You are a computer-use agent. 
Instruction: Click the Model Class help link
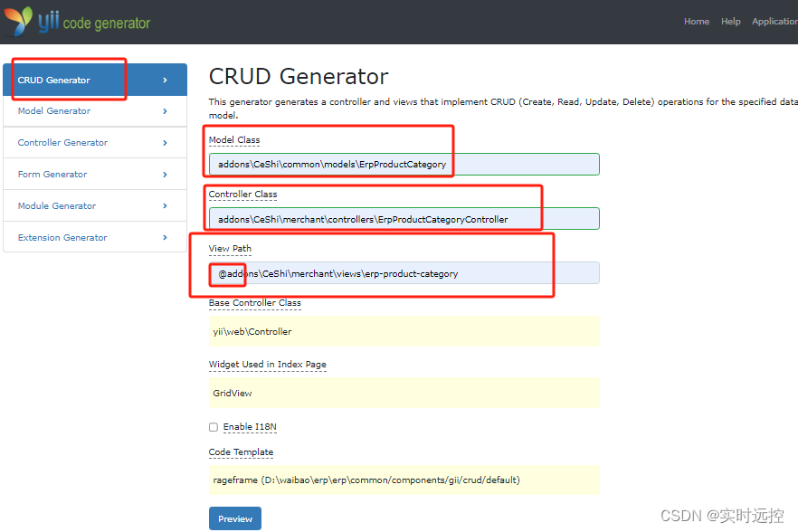point(233,139)
